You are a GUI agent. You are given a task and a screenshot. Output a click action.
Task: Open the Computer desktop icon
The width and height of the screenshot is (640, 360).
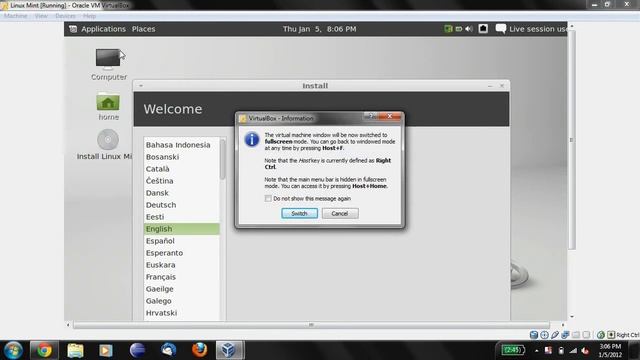coord(109,64)
